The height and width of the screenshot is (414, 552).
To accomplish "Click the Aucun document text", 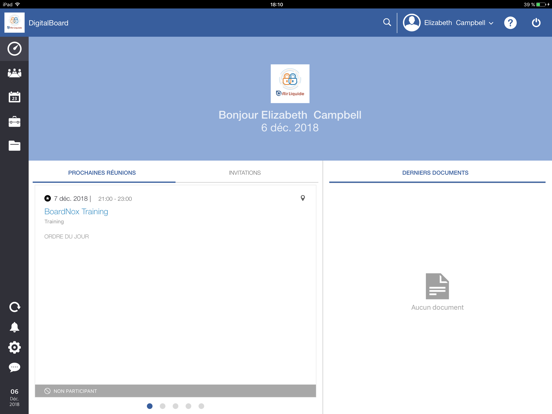I will pos(437,307).
